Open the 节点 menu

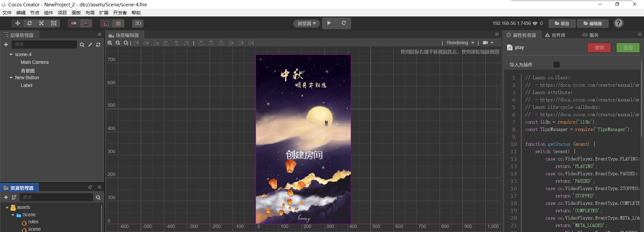tap(35, 13)
